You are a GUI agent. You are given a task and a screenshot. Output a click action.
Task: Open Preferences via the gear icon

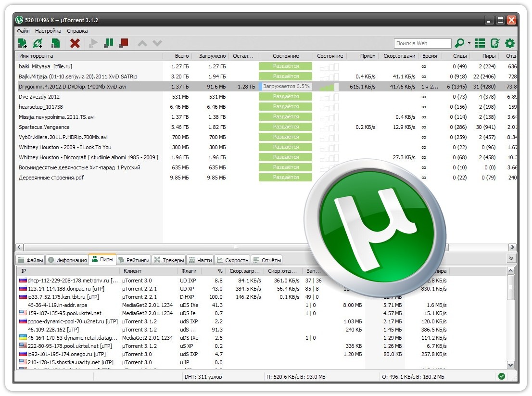tap(510, 43)
